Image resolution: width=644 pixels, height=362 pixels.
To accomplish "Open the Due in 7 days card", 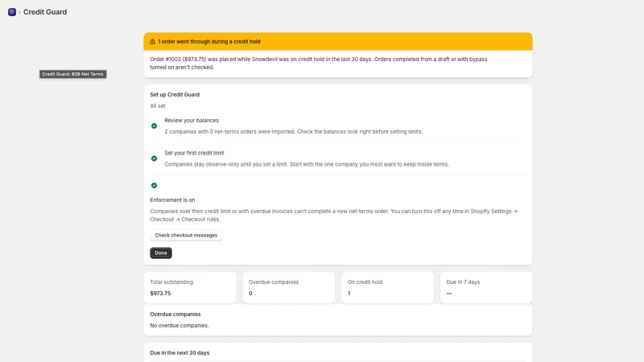I will coord(486,288).
